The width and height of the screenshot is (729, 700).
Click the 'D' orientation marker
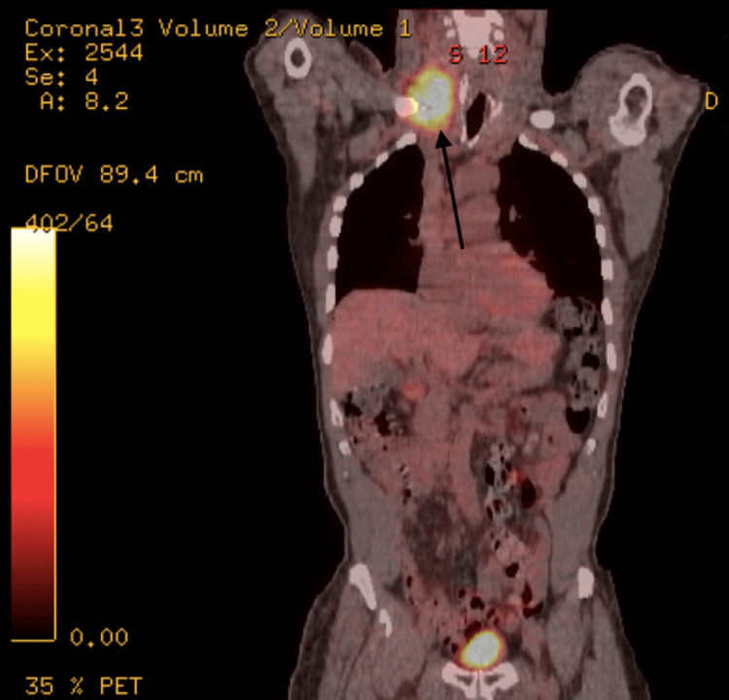pos(712,101)
